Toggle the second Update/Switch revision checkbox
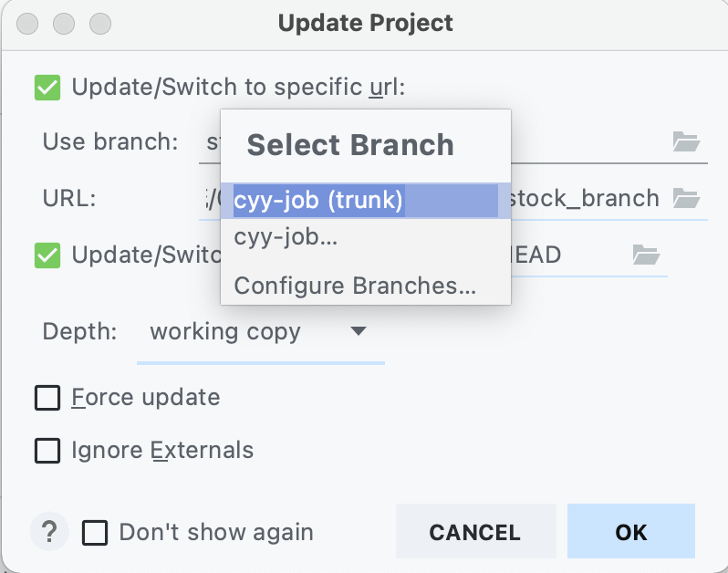This screenshot has width=728, height=573. pos(47,255)
